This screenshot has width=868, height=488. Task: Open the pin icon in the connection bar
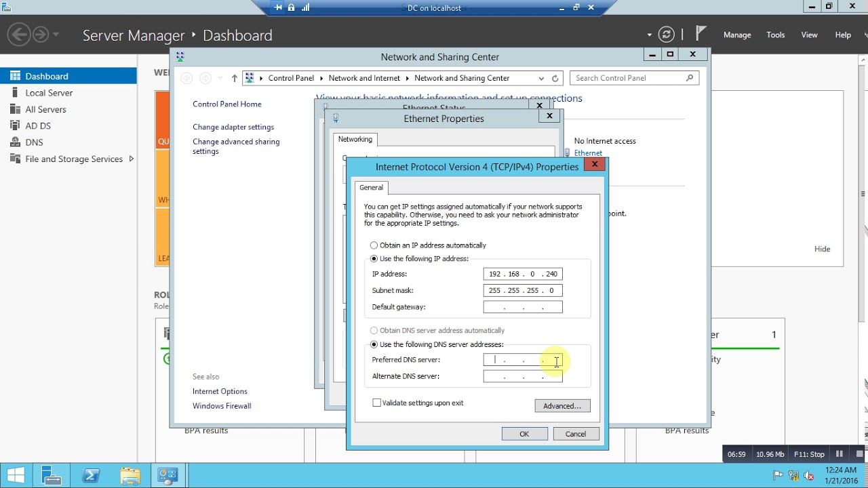pyautogui.click(x=279, y=7)
